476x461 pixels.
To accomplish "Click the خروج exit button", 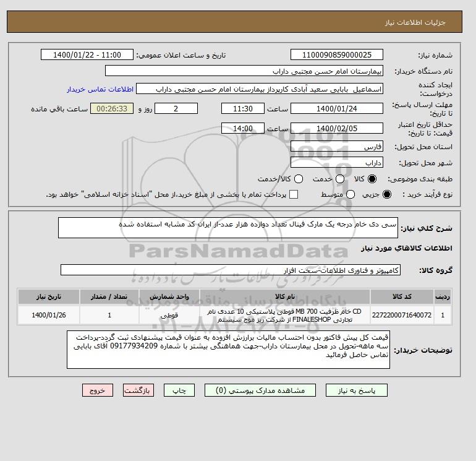I will pyautogui.click(x=98, y=390).
